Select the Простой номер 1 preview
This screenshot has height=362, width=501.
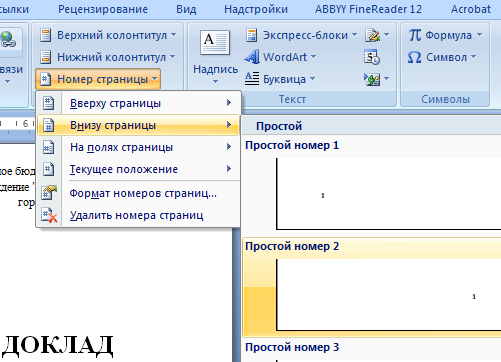click(x=388, y=194)
